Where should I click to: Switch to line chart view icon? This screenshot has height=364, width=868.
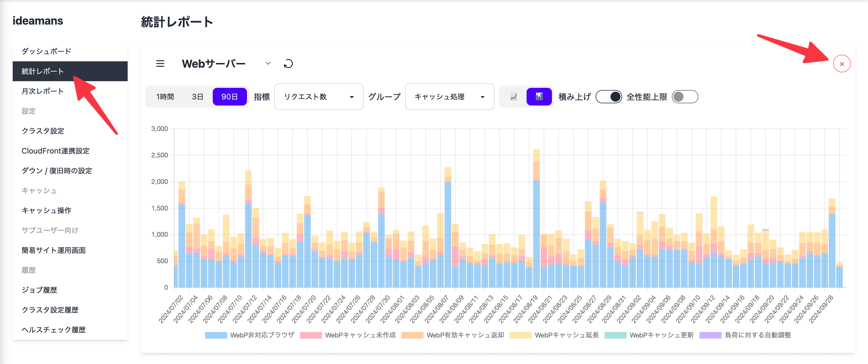coord(514,97)
